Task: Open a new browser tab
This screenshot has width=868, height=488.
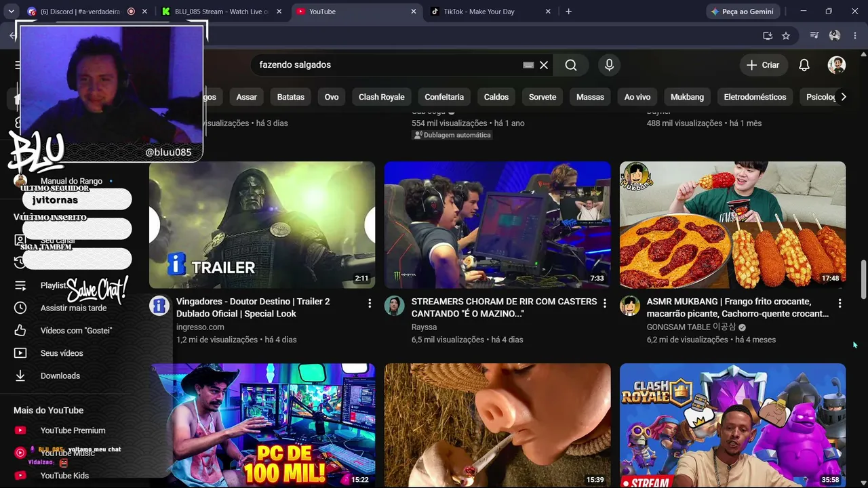Action: [x=568, y=12]
